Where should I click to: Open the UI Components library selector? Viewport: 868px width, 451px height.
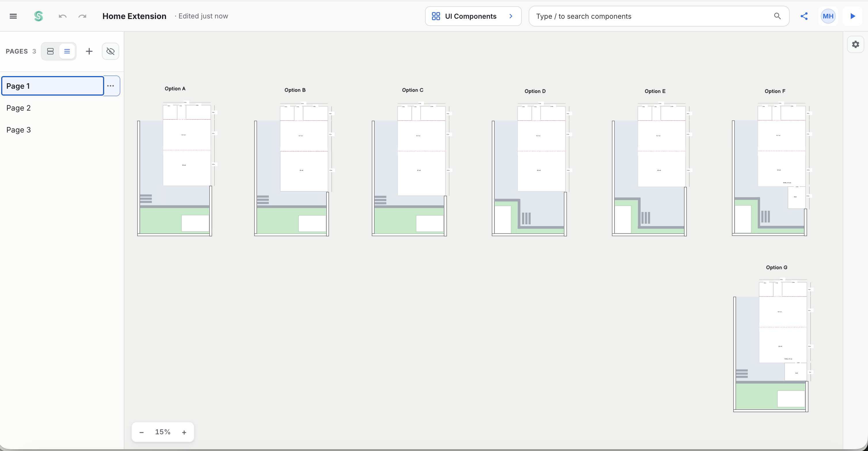(473, 16)
